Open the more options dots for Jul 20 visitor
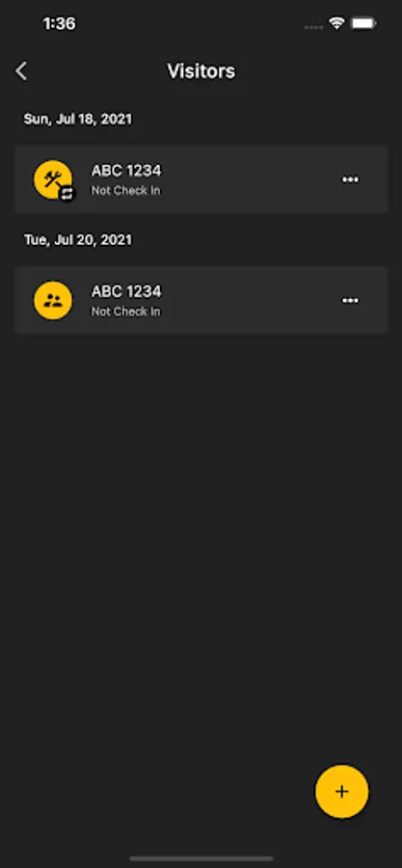Viewport: 402px width, 868px height. click(350, 300)
